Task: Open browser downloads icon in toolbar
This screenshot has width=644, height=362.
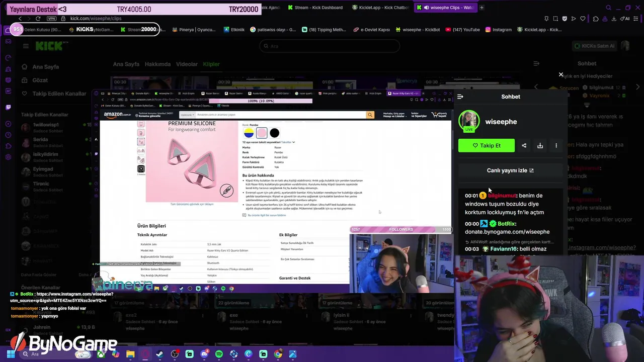Action: [614, 19]
